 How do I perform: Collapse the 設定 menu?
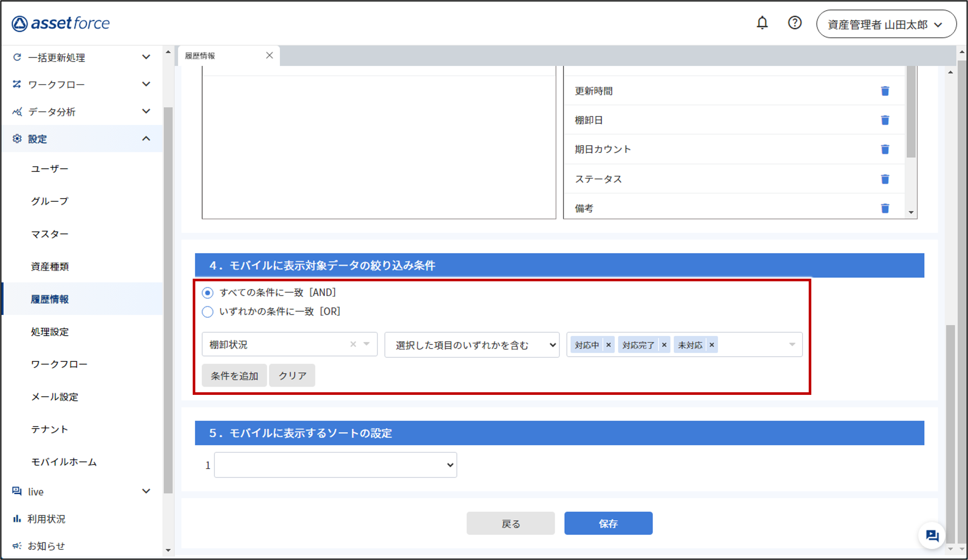tap(146, 138)
